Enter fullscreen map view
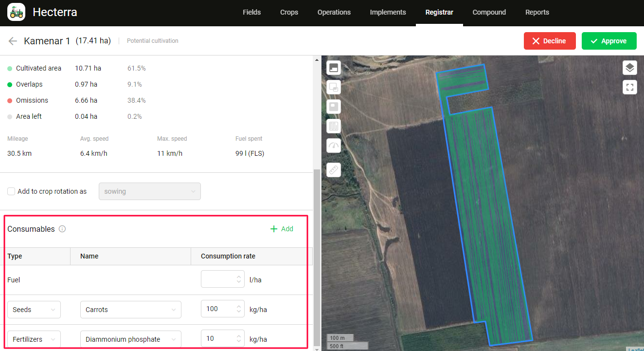This screenshot has height=351, width=644. [x=629, y=87]
